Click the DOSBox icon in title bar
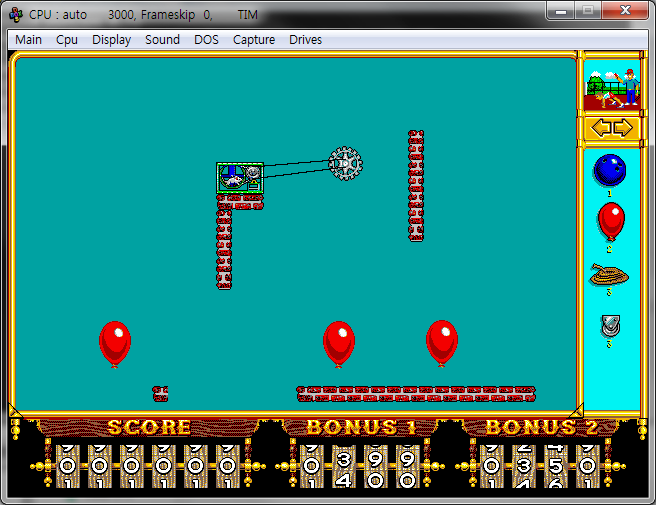656x505 pixels. click(x=16, y=15)
